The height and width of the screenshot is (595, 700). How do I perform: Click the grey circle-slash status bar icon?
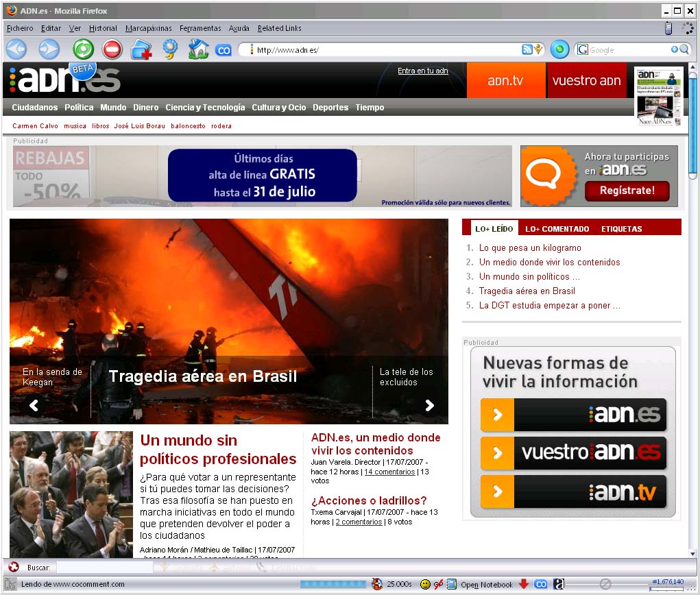605,584
